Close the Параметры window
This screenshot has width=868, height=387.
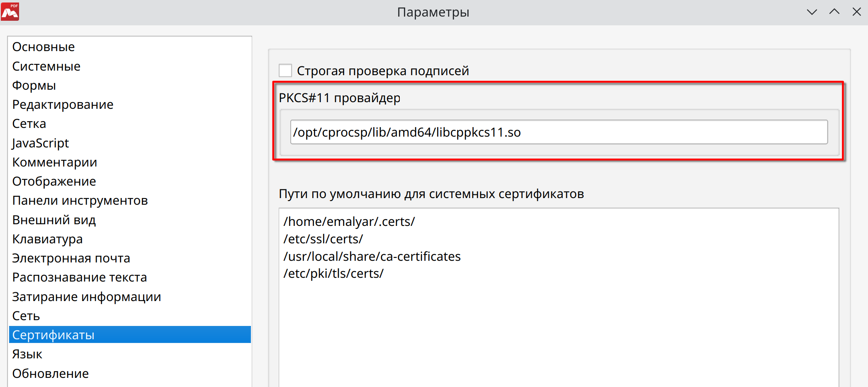pos(857,12)
